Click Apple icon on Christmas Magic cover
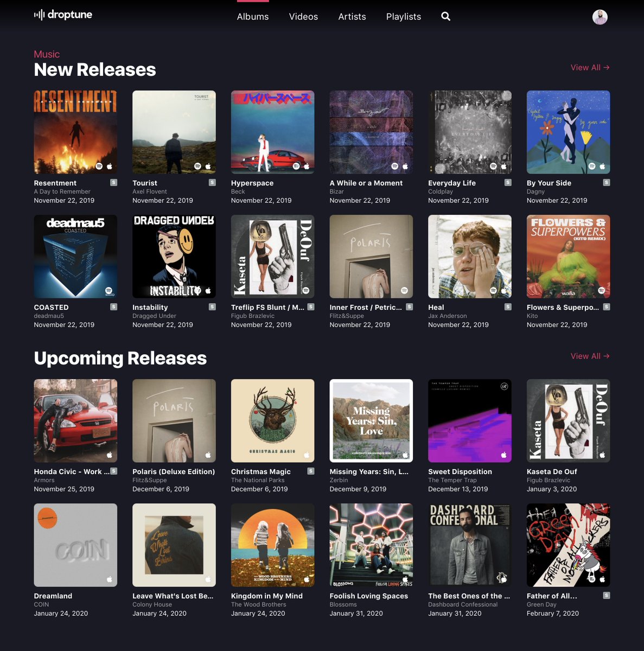Image resolution: width=644 pixels, height=651 pixels. coord(307,455)
